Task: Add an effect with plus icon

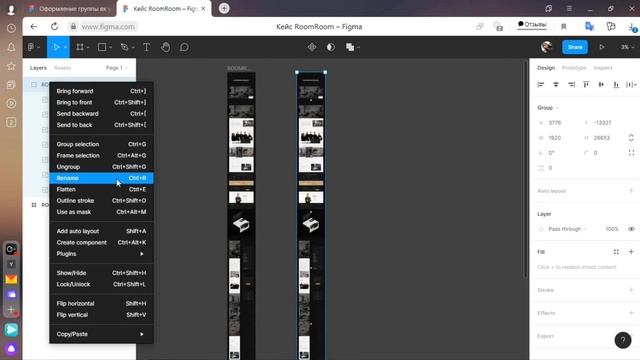Action: 631,313
